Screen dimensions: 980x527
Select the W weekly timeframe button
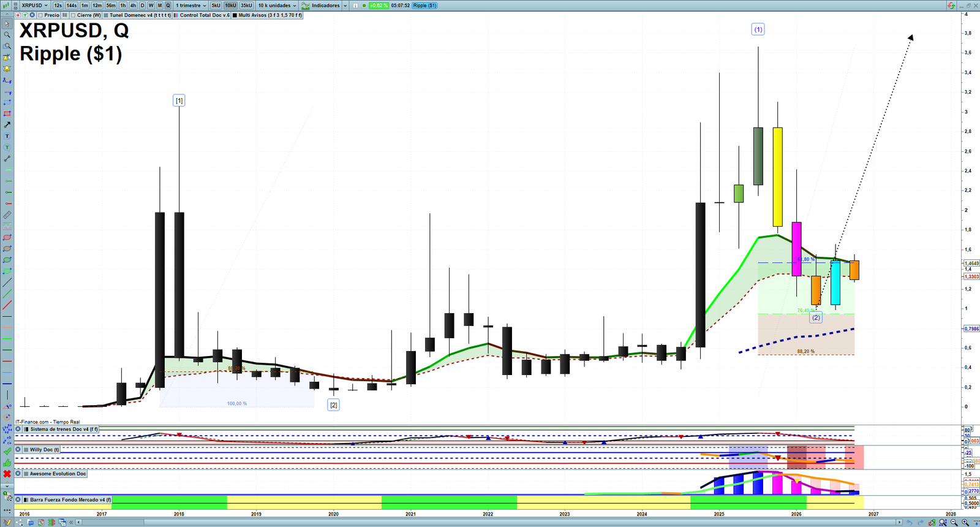[151, 6]
